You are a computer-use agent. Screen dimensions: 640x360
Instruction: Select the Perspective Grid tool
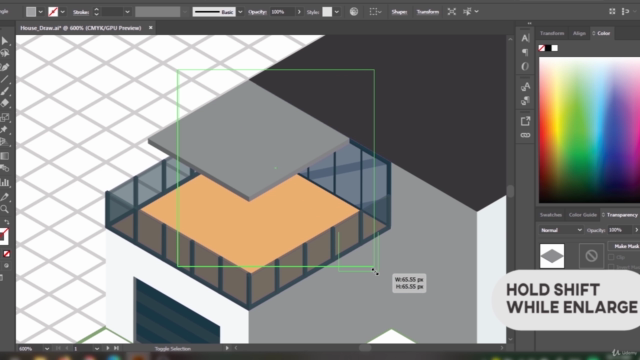4,142
